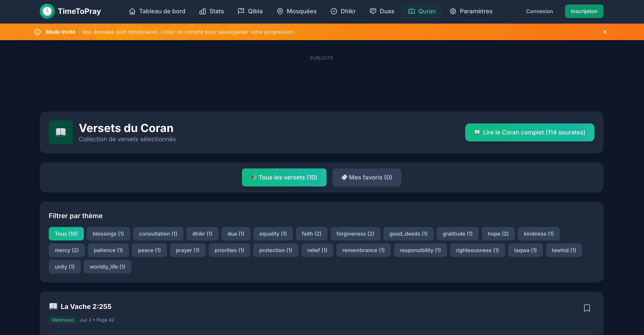Open Paramètres settings
Viewport: 644px width, 335px height.
[x=471, y=11]
